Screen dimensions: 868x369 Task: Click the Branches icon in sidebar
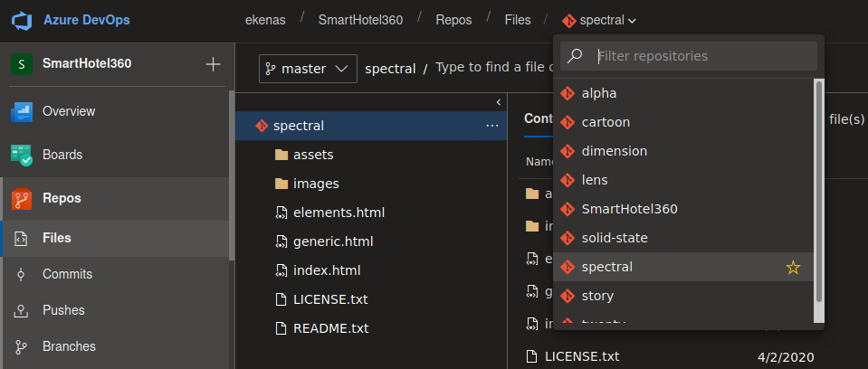pyautogui.click(x=21, y=347)
